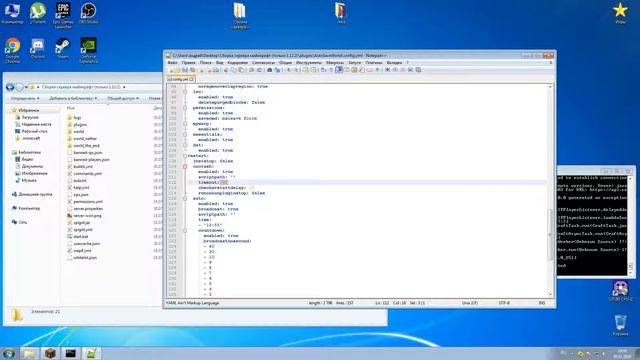This screenshot has width=640, height=360.
Task: Close the config.yml tab with its X
Action: pos(192,79)
